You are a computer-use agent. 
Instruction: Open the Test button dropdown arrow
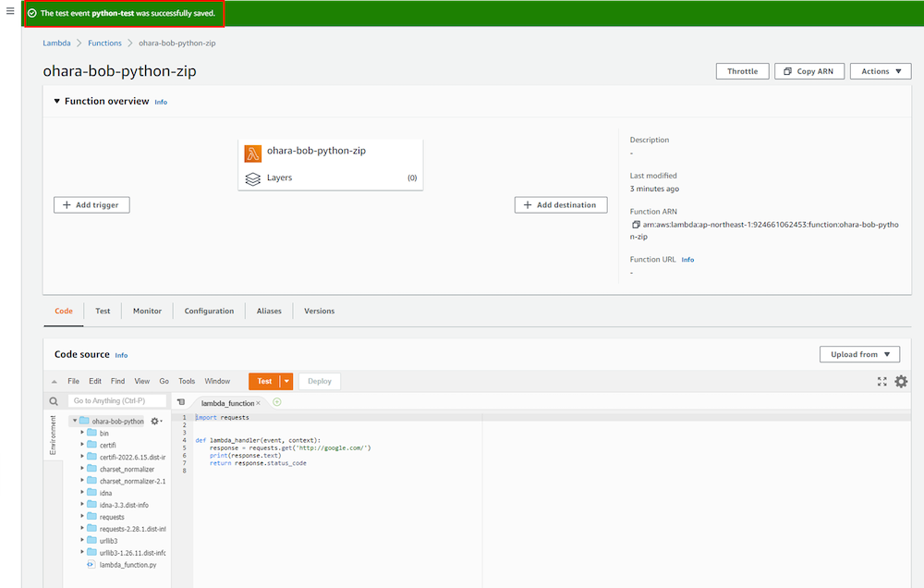pyautogui.click(x=287, y=381)
